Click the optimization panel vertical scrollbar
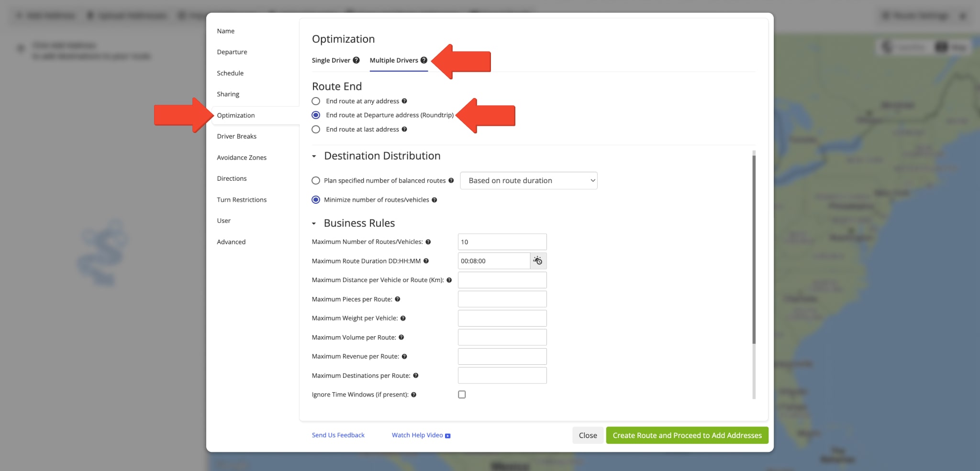The width and height of the screenshot is (980, 471). pos(754,250)
